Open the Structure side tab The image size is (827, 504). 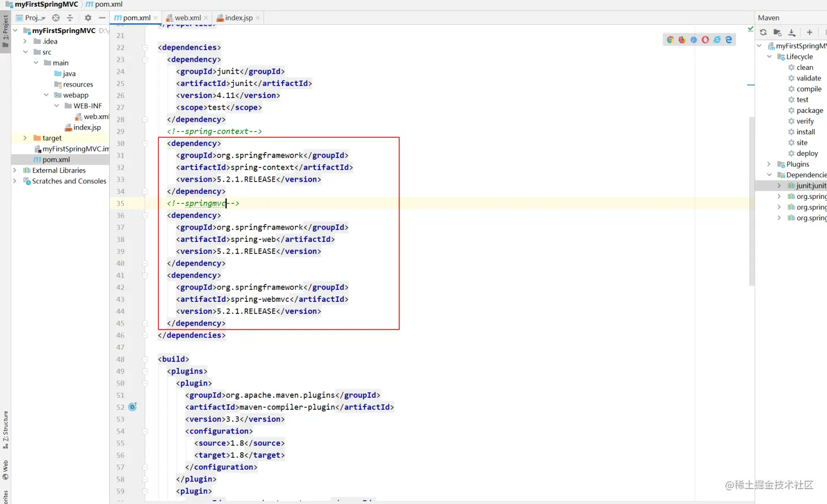click(6, 430)
